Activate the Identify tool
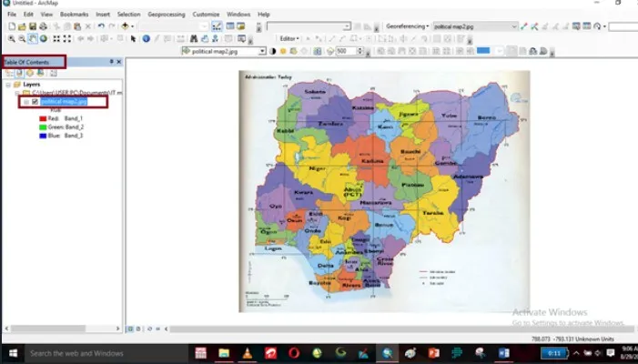The image size is (638, 364). point(146,38)
